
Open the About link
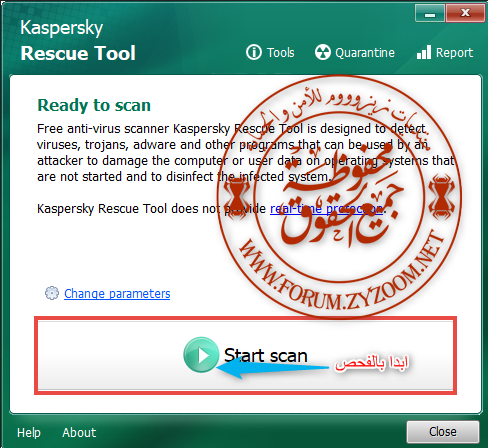tap(79, 432)
